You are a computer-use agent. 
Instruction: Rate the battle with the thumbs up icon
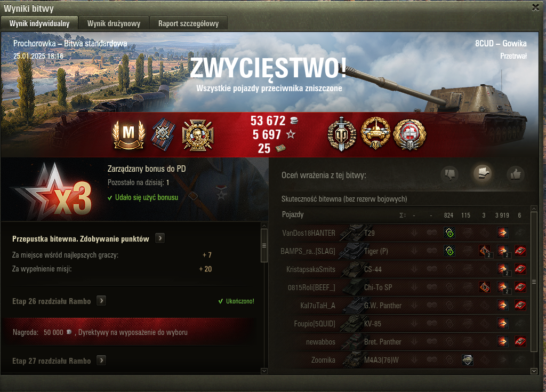[x=516, y=173]
